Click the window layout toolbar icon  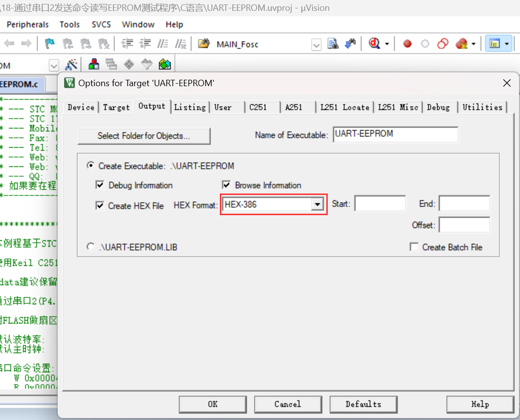coord(495,44)
